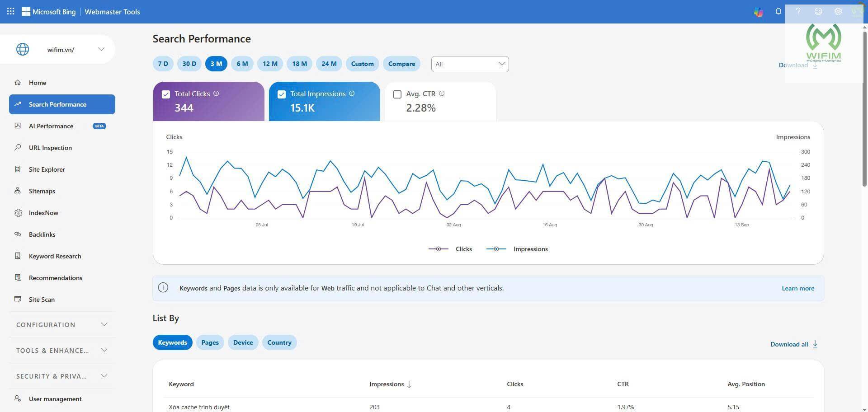This screenshot has height=412, width=868.
Task: Click the User management person icon
Action: 18,398
